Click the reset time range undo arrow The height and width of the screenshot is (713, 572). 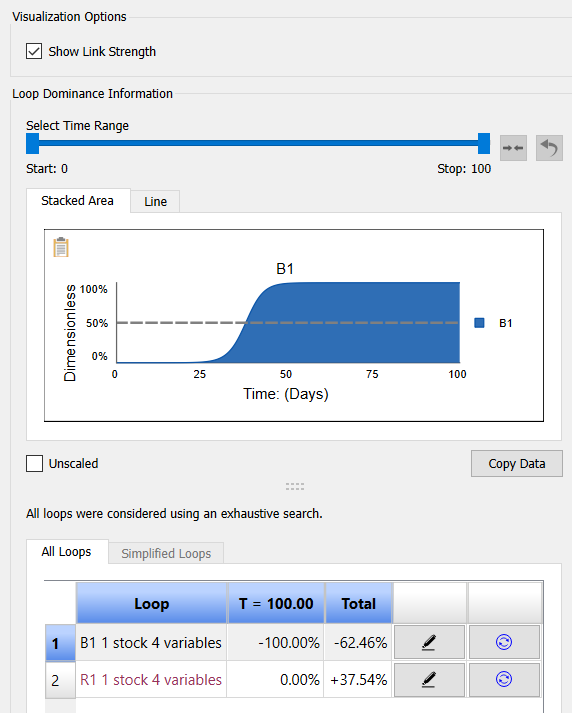coord(549,148)
